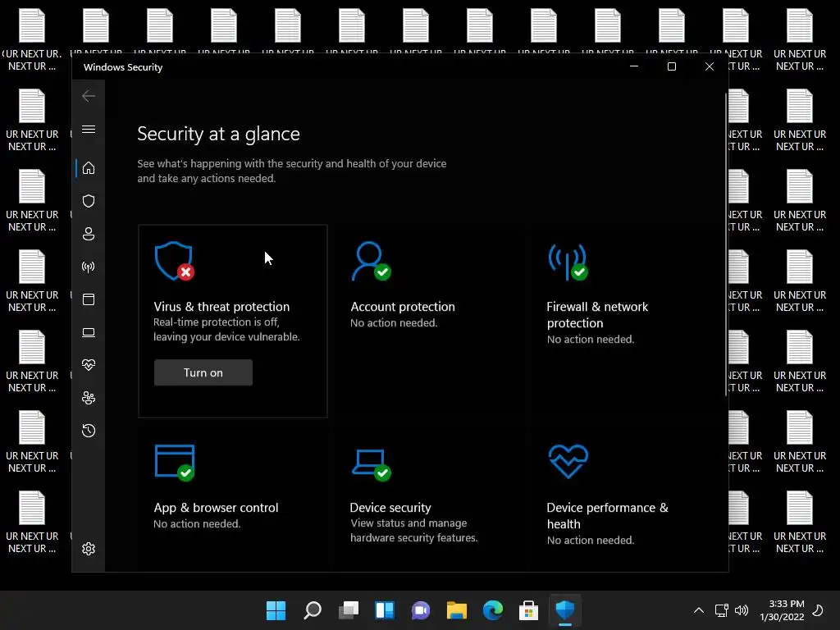This screenshot has height=630, width=840.
Task: Launch Microsoft Edge from taskbar
Action: point(493,610)
